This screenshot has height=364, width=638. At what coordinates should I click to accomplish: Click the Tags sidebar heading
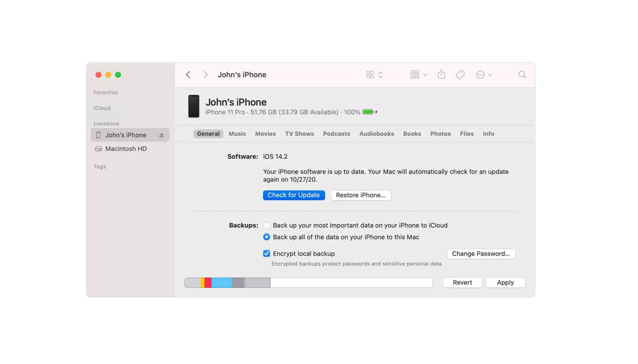point(100,167)
